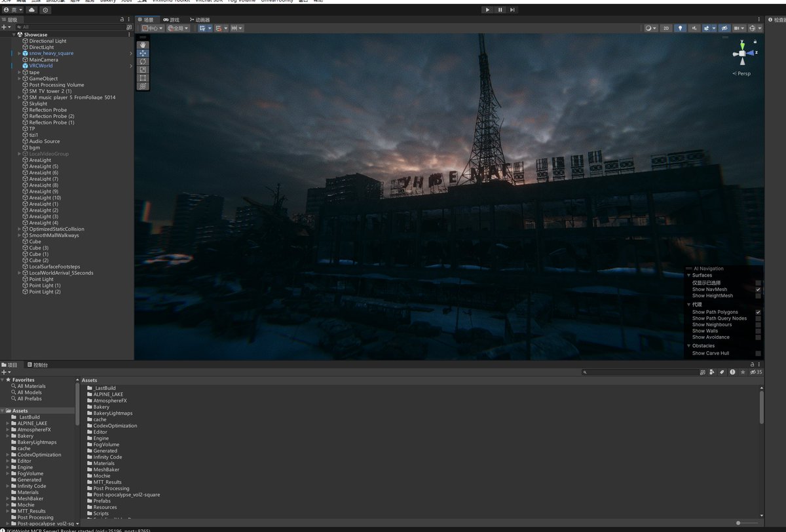
Task: Collapse the Surfaces section in AI Navigation
Action: click(688, 275)
